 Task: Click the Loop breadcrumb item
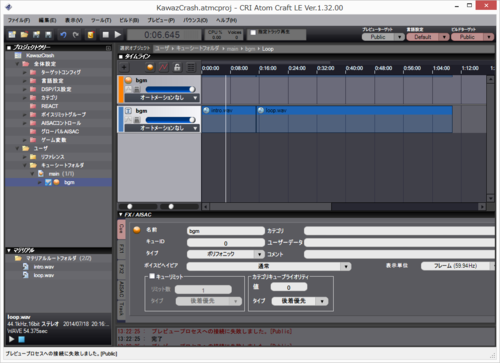268,49
